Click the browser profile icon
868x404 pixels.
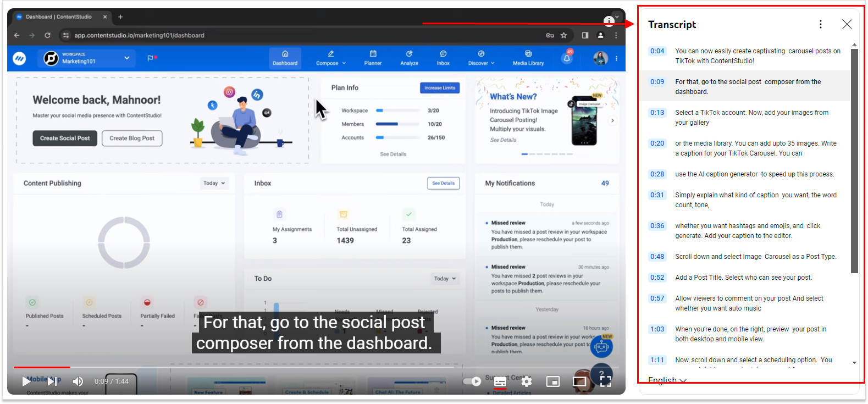tap(600, 35)
